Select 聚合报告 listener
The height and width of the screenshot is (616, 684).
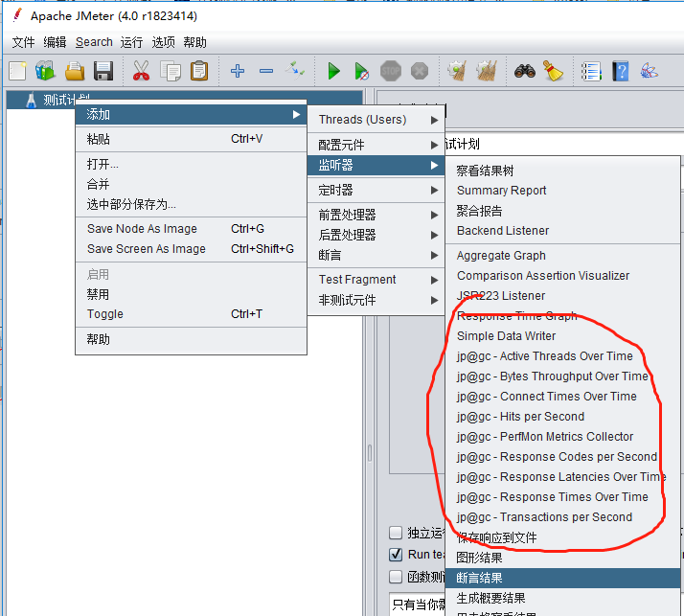click(562, 211)
